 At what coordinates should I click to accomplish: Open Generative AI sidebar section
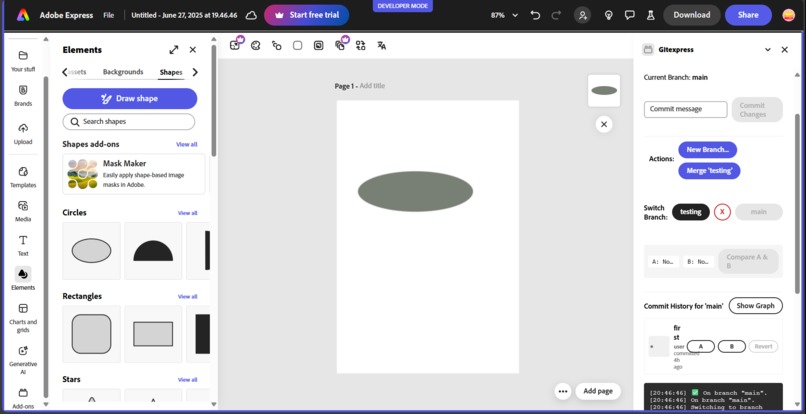point(23,360)
